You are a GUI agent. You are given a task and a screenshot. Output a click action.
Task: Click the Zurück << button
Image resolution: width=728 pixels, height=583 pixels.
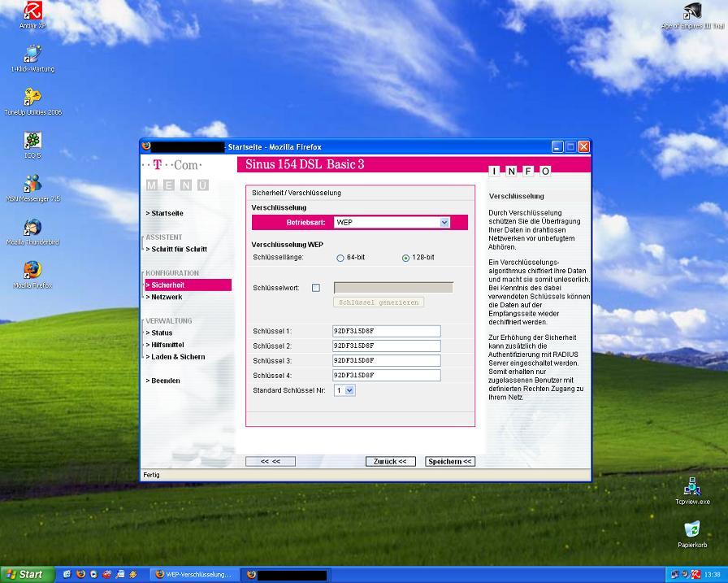[390, 461]
